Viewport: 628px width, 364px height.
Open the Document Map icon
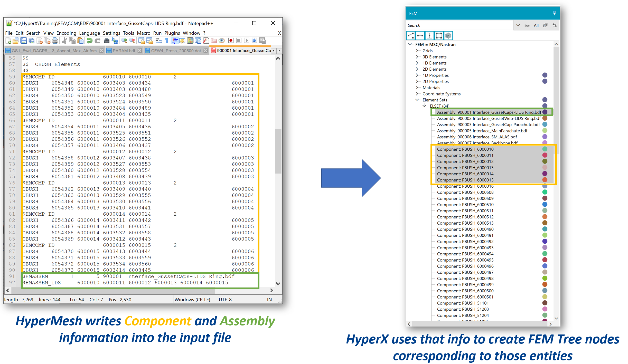[x=190, y=41]
